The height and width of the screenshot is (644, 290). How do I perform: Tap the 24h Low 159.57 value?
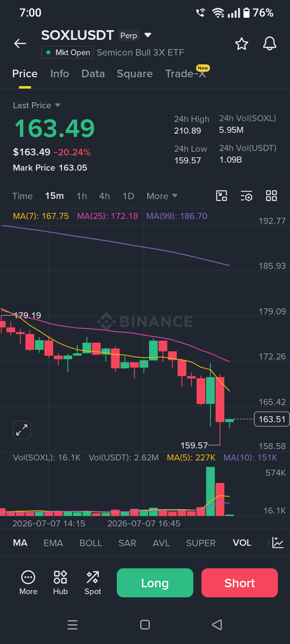pos(187,161)
